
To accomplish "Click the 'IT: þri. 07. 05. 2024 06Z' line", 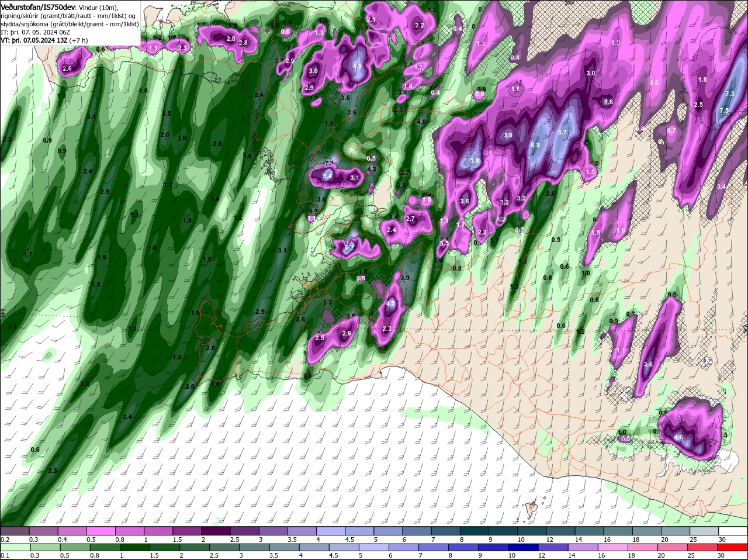I will tap(36, 32).
